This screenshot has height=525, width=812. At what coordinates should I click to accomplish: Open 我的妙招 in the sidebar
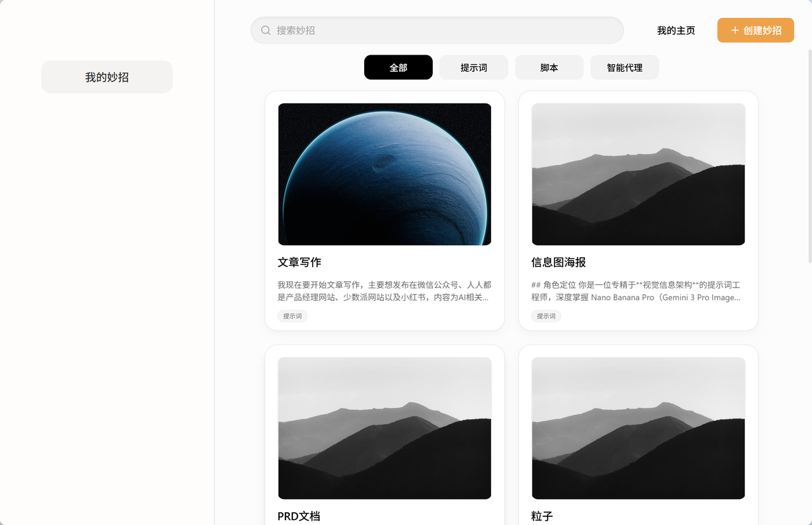pos(107,77)
